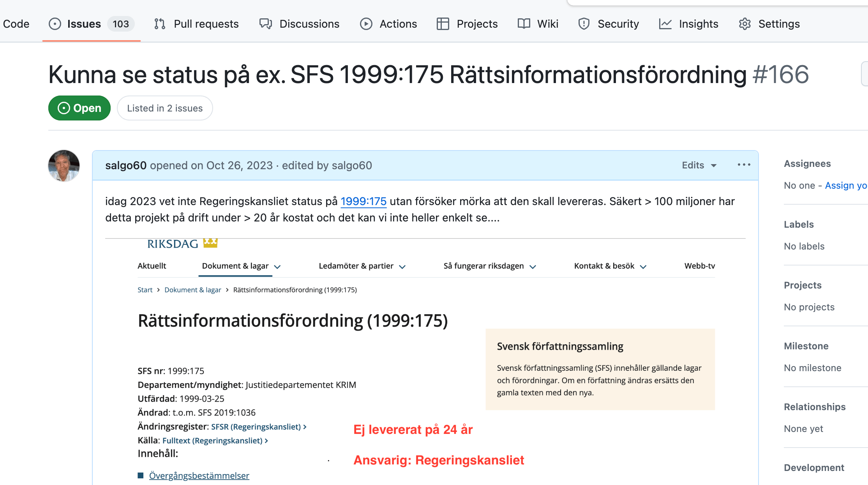Open the comment three-dot options menu
868x485 pixels.
tap(744, 165)
